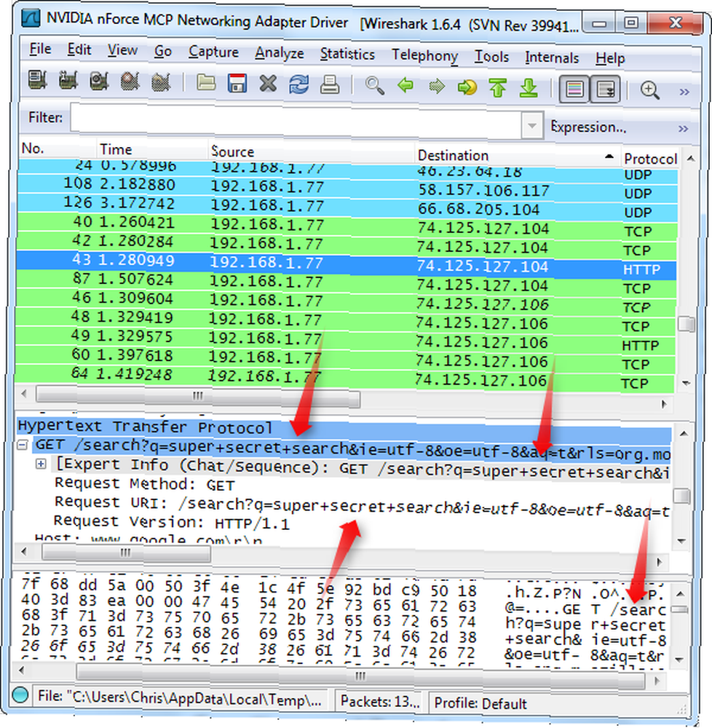This screenshot has width=712, height=728.
Task: Collapse the GET /search request tree node
Action: (23, 446)
